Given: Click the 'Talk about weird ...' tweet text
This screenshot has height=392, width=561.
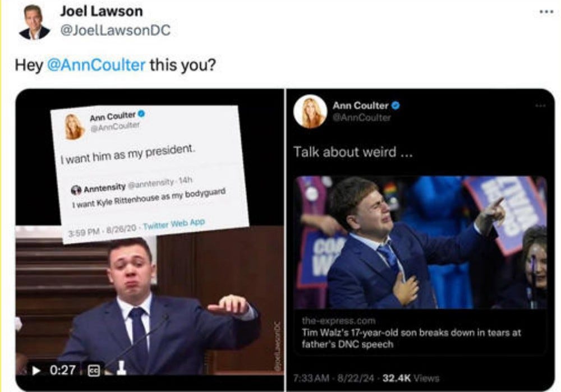Looking at the screenshot, I should click(353, 152).
